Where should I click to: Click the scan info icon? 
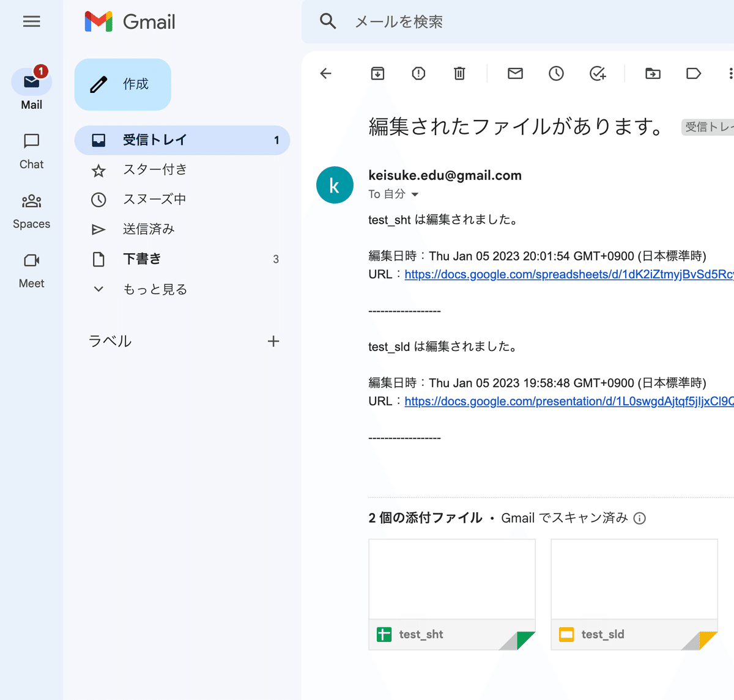click(640, 518)
